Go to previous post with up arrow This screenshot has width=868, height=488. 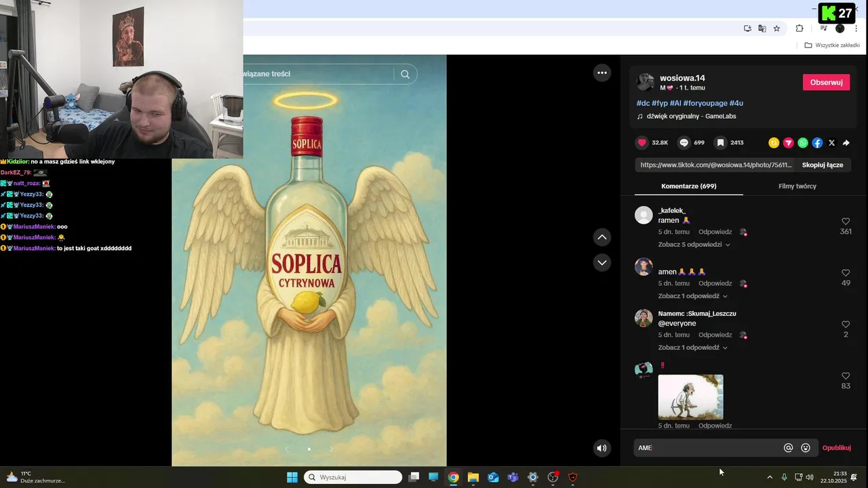[x=602, y=237]
